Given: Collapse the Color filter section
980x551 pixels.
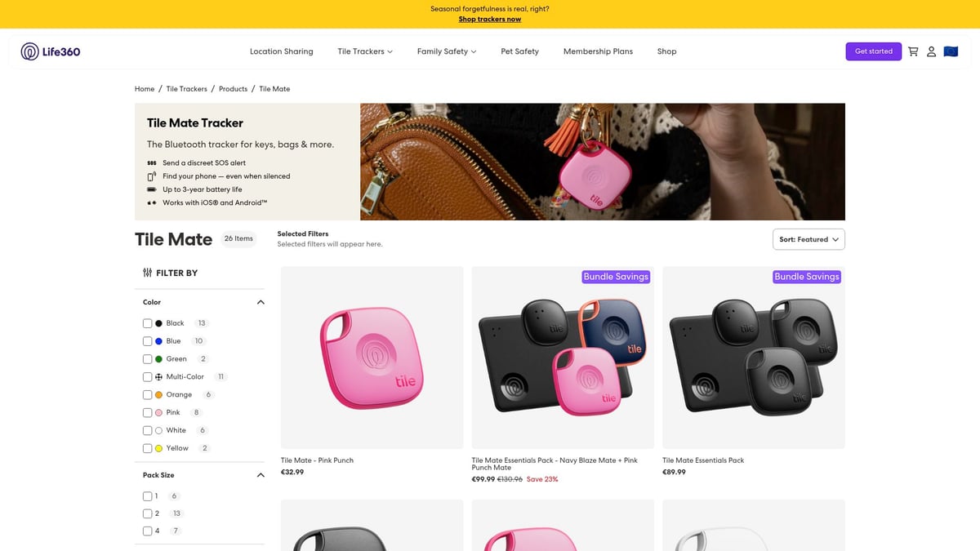Looking at the screenshot, I should tap(261, 302).
